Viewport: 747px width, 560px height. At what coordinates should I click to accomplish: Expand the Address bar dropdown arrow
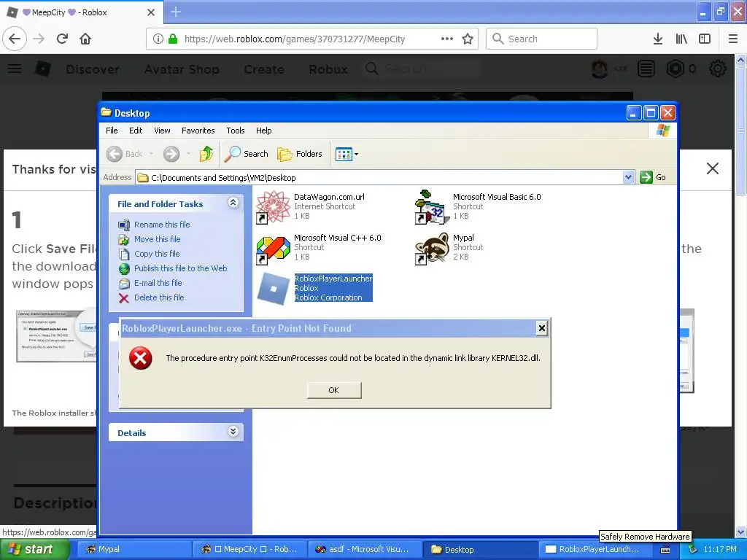click(x=628, y=177)
